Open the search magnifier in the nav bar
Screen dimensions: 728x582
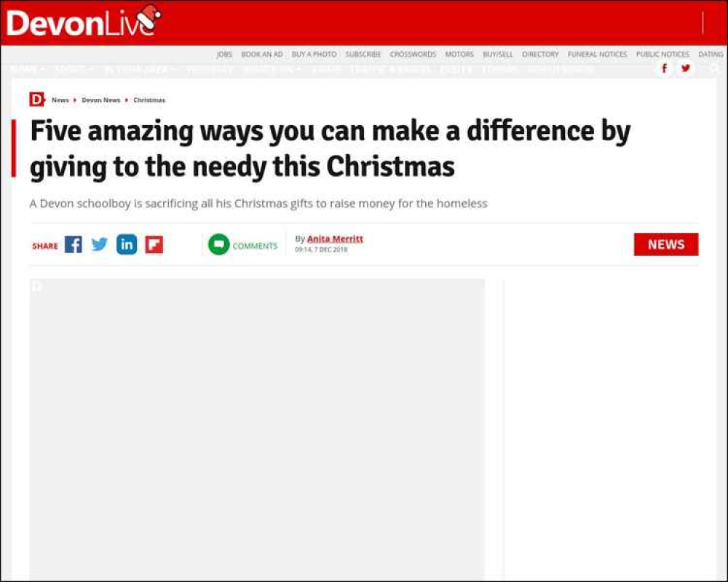pos(715,68)
